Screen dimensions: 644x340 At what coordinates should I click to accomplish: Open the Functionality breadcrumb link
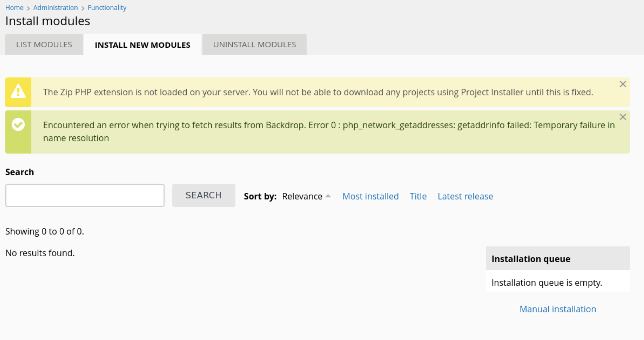[x=107, y=8]
